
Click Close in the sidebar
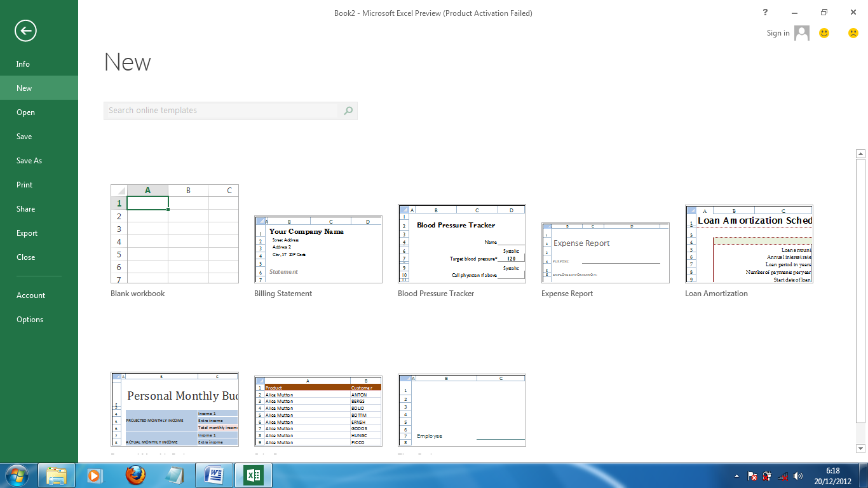(39, 257)
